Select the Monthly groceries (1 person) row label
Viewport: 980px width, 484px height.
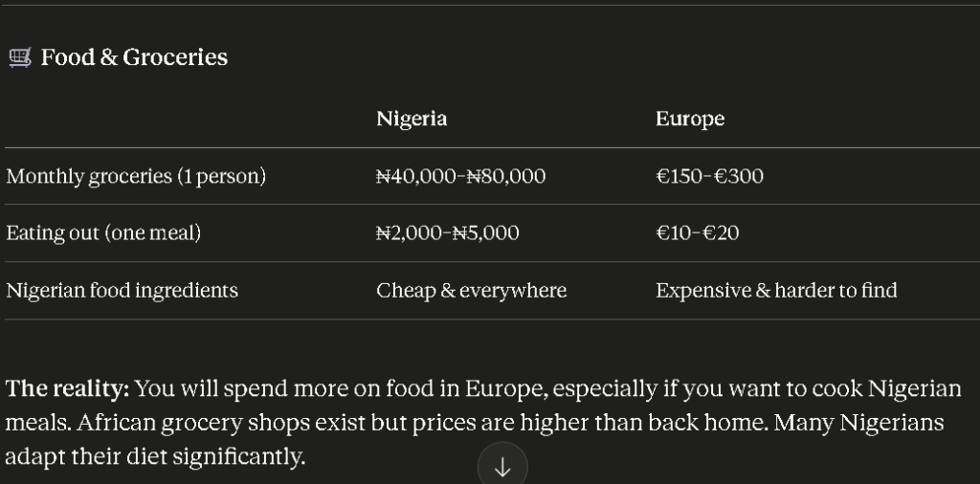click(x=136, y=177)
